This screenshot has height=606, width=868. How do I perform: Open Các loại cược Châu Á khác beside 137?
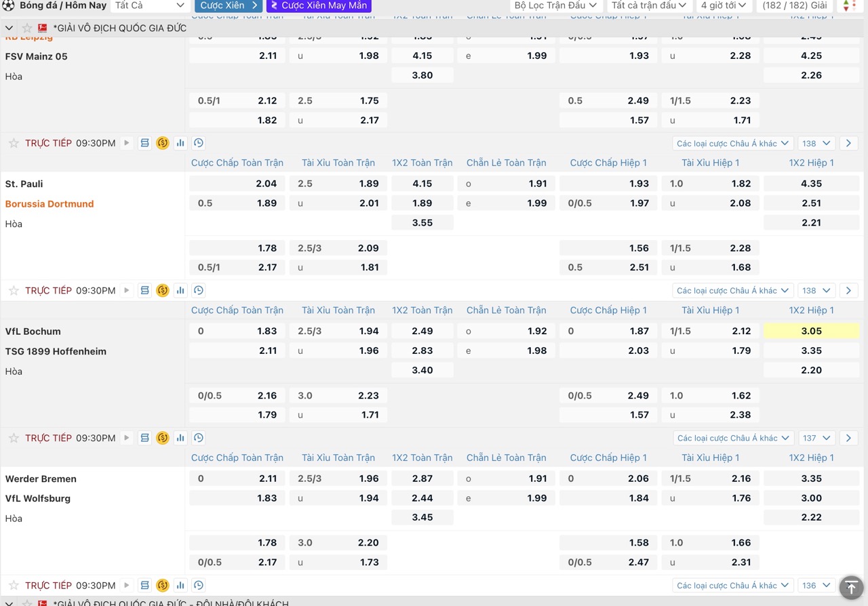734,438
